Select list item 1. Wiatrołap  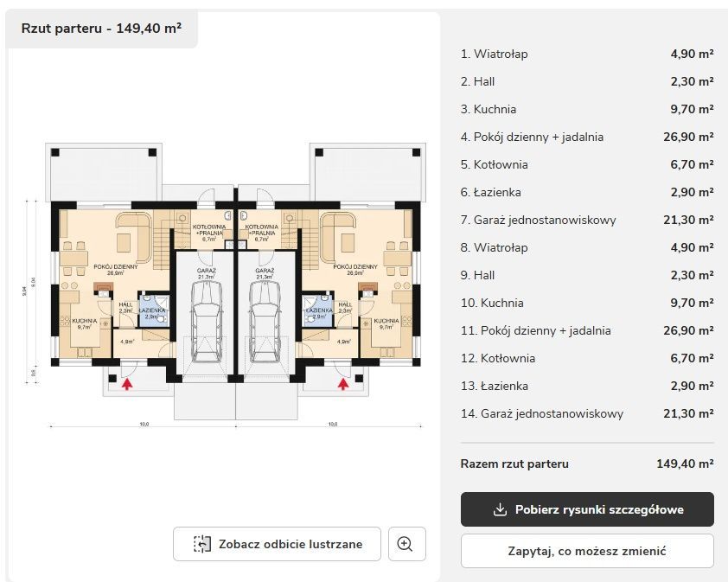(x=495, y=54)
